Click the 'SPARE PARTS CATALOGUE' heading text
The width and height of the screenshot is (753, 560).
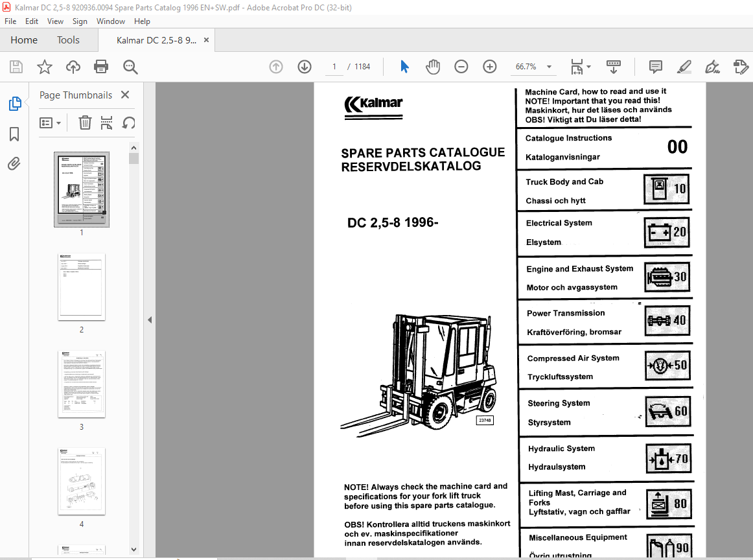(423, 153)
